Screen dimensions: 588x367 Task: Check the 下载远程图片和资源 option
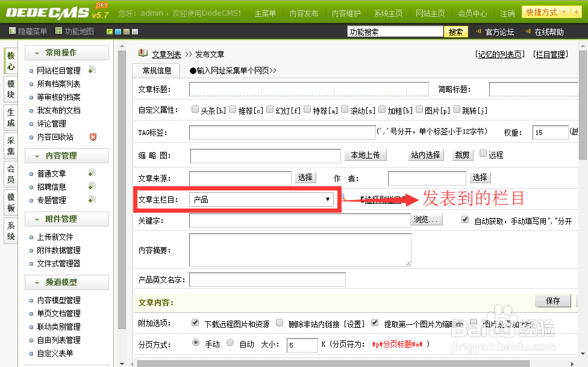195,322
